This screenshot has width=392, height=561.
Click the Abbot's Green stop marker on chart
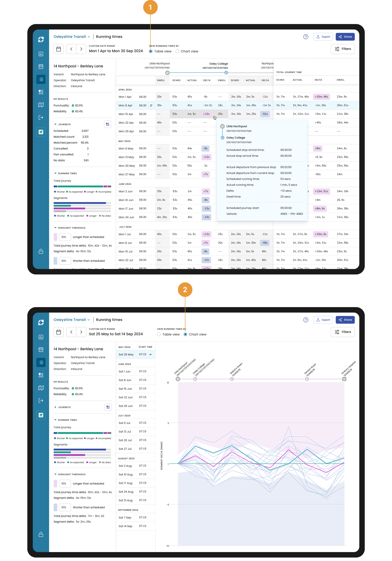click(x=232, y=379)
